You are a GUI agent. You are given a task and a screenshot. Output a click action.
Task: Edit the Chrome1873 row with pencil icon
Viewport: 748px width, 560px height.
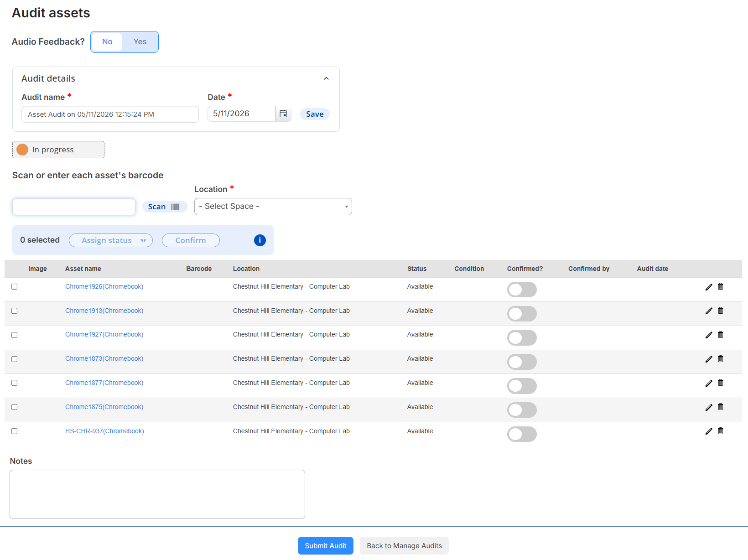[x=709, y=359]
